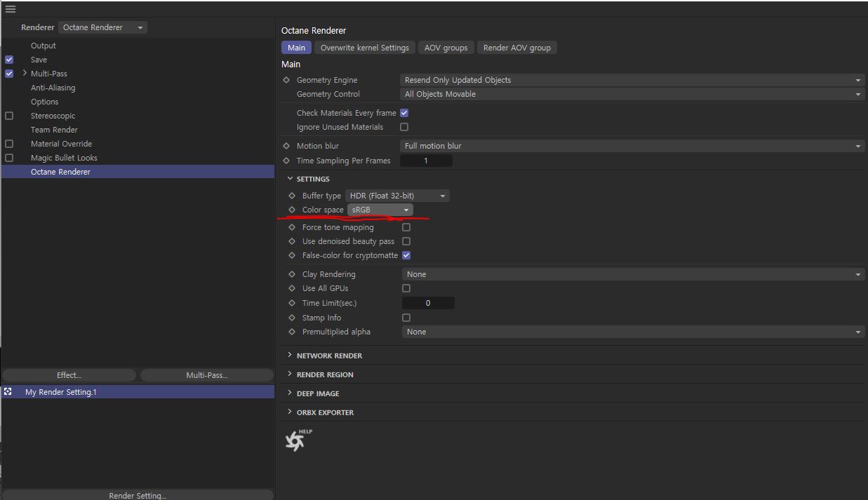Disable the Save checkbox

pos(9,60)
